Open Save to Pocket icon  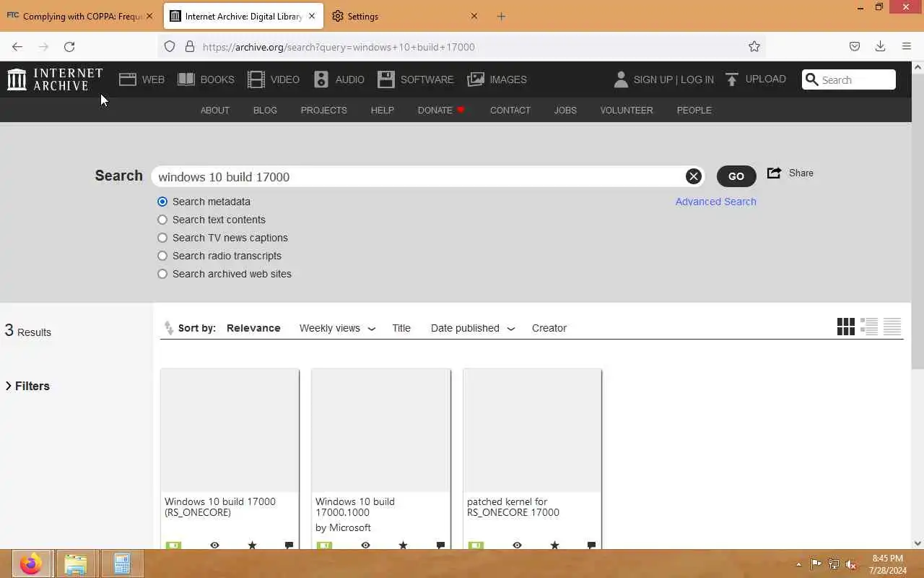[855, 47]
